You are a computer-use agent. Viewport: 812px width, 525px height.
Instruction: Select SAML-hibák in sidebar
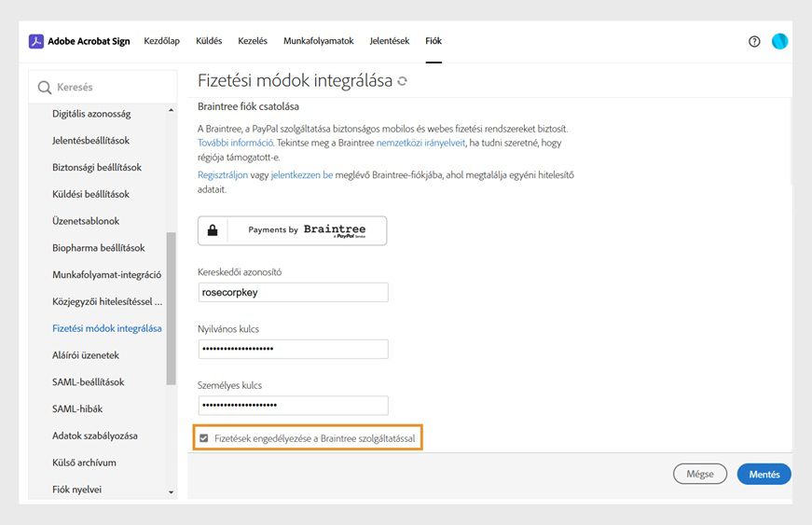click(77, 409)
